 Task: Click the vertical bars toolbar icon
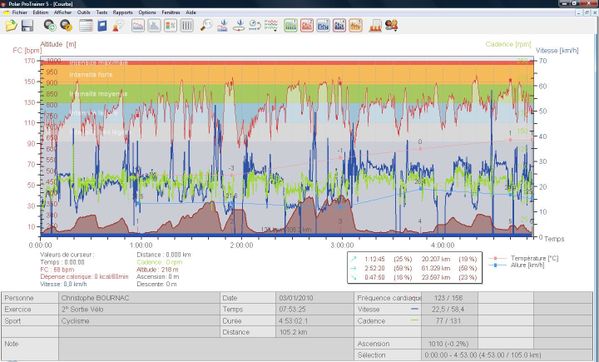coord(187,26)
